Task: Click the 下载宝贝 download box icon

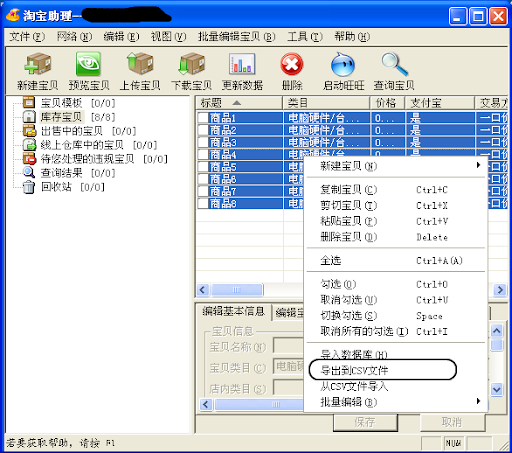Action: [x=191, y=64]
